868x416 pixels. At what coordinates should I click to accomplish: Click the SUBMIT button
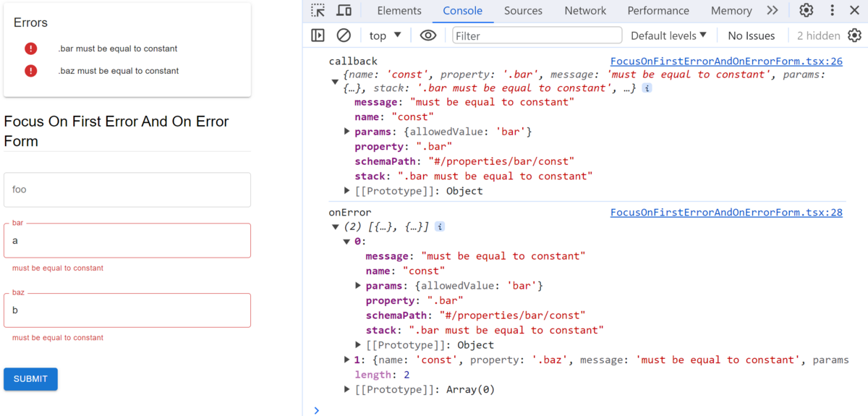(x=30, y=379)
